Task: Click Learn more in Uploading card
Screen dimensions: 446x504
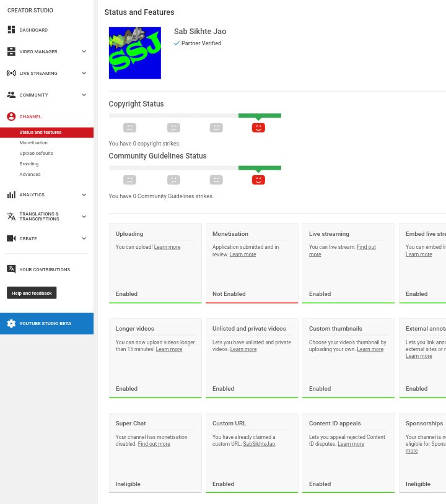Action: 167,247
